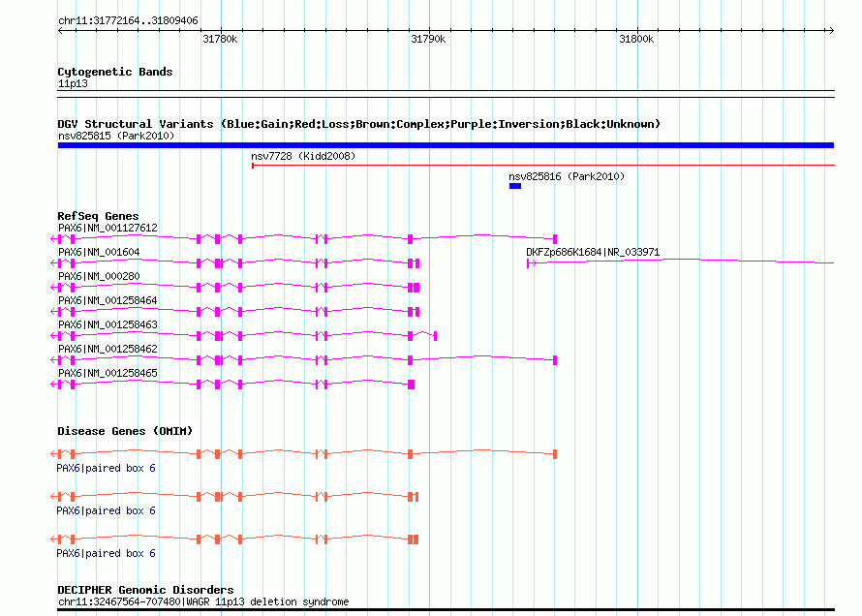Open the DKFZp686K1684|NR_033971 gene label
The height and width of the screenshot is (616, 862).
(x=593, y=252)
